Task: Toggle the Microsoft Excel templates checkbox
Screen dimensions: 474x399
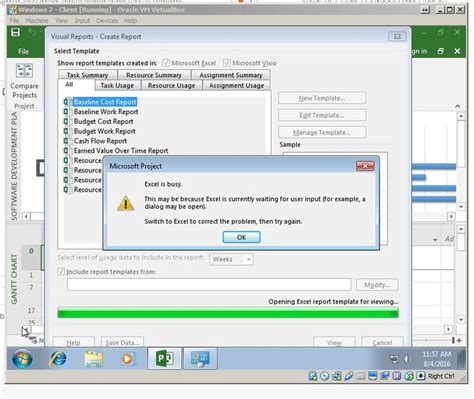Action: [166, 63]
